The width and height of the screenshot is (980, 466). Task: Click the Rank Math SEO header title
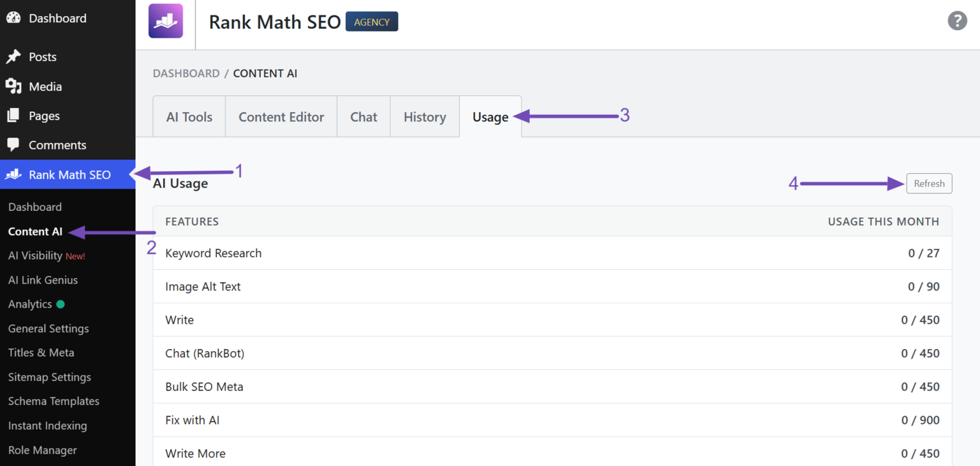[274, 22]
